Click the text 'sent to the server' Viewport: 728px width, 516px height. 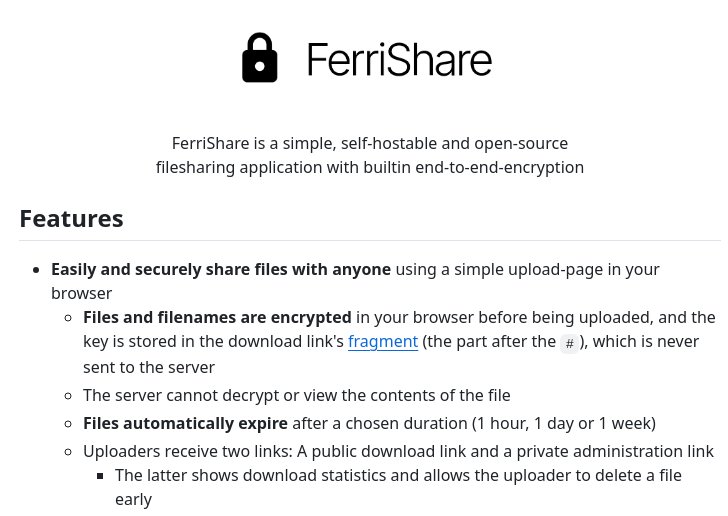[x=149, y=367]
